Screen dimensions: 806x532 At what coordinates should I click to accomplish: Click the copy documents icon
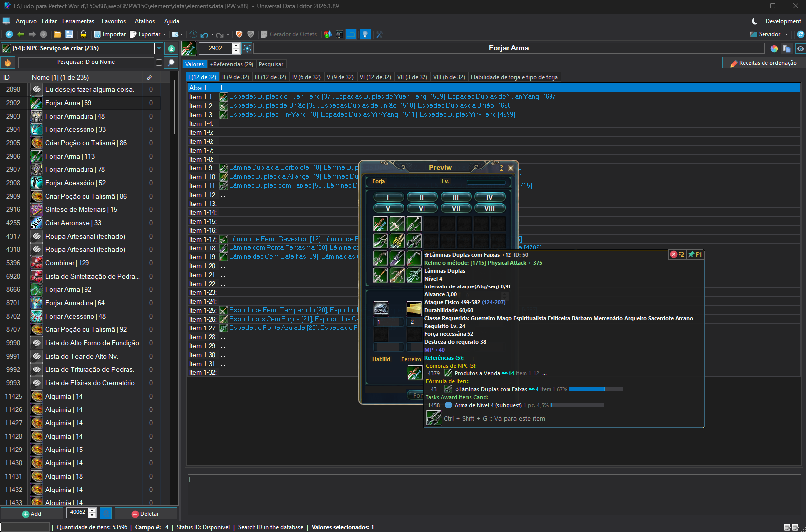coord(787,48)
